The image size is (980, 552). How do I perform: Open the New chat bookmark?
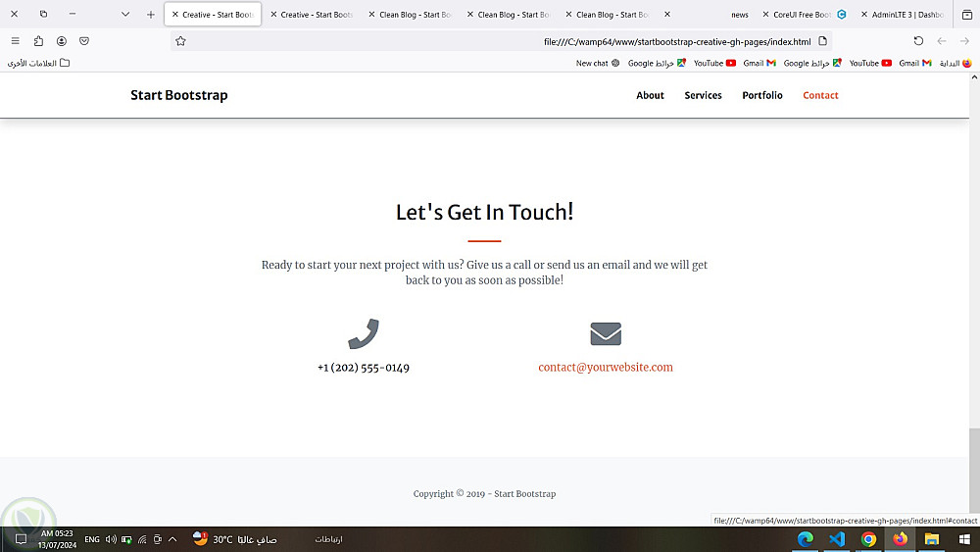tap(598, 63)
